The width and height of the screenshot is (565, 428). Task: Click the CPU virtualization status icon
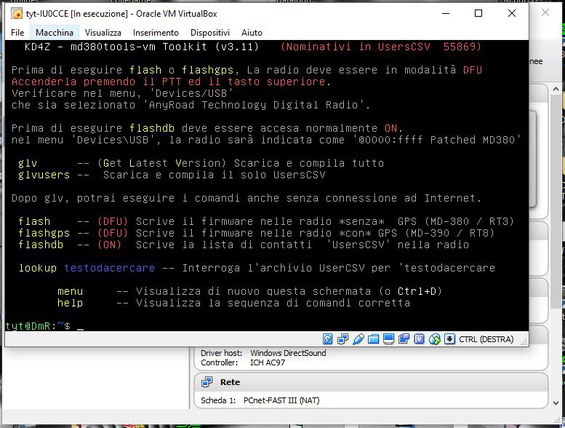[x=419, y=339]
